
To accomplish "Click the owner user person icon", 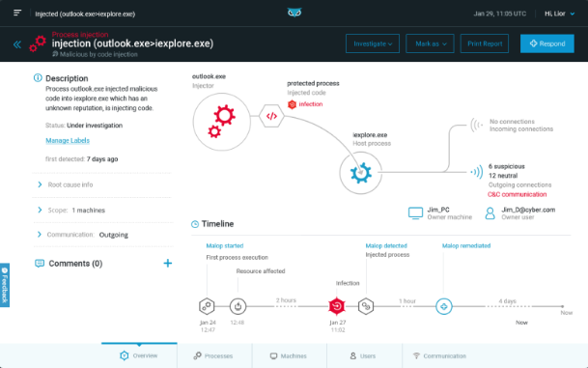I will (x=490, y=213).
